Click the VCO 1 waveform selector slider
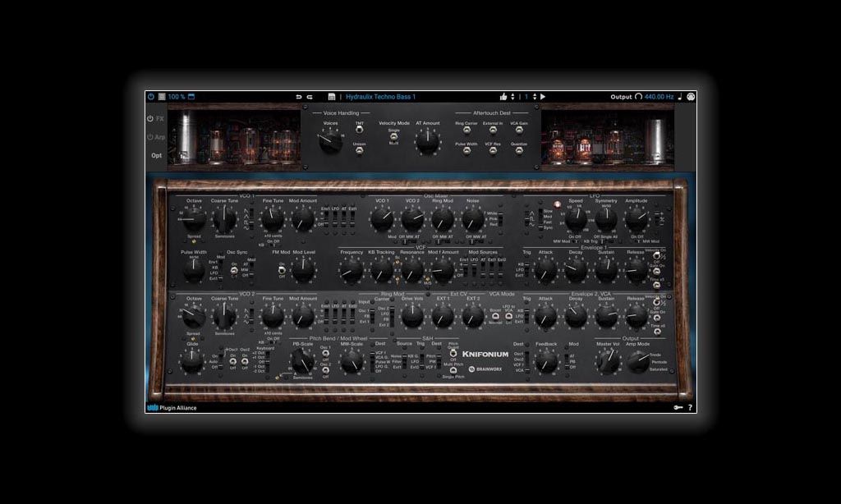 pyautogui.click(x=250, y=219)
